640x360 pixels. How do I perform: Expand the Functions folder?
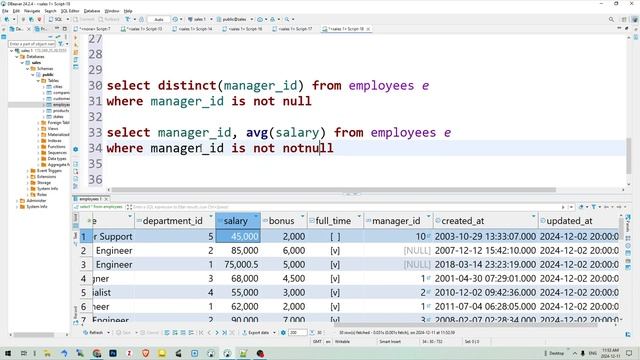[38, 147]
